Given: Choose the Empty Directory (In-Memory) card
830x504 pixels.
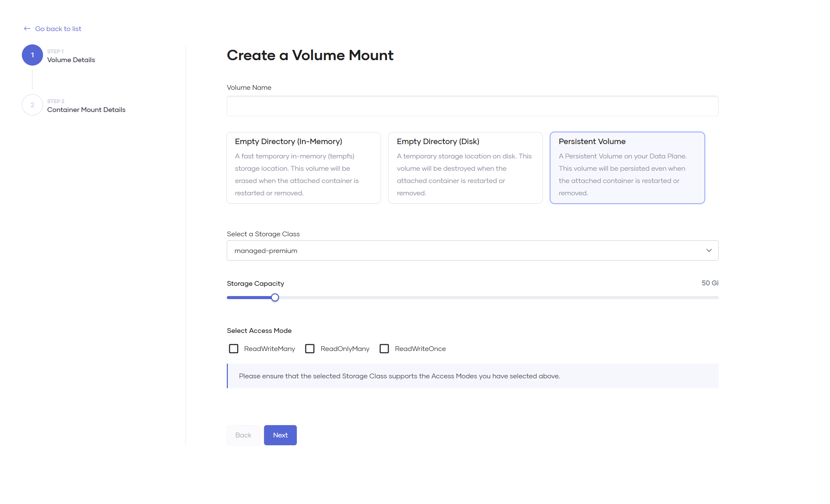Looking at the screenshot, I should click(x=303, y=168).
